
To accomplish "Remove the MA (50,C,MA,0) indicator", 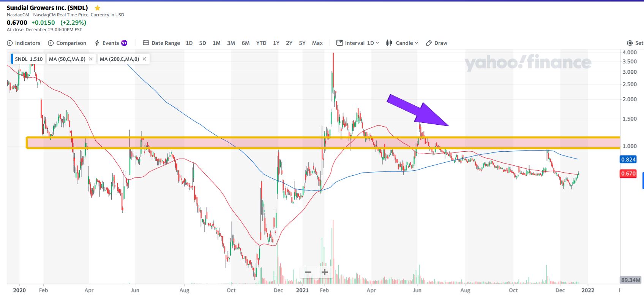I will point(90,59).
